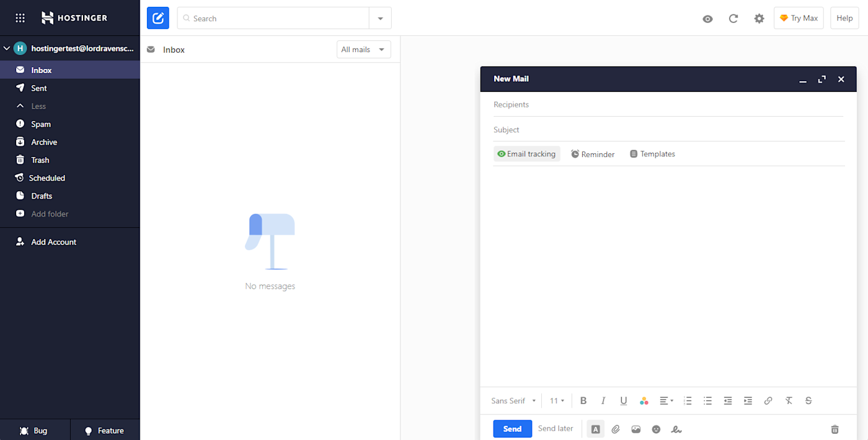Report a Bug from bottom bar
The image size is (868, 440).
pyautogui.click(x=35, y=431)
